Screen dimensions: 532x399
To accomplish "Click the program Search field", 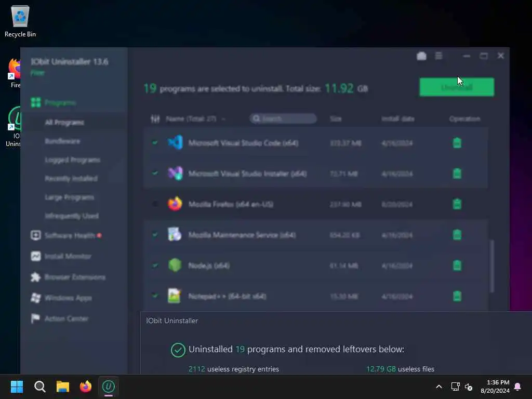I will point(283,118).
